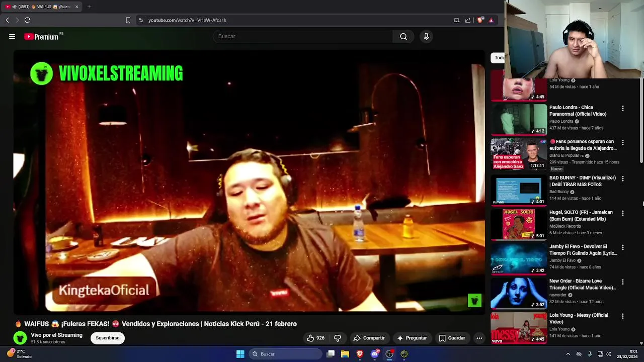Show hidden system tray icons chevron
The width and height of the screenshot is (644, 362).
568,354
